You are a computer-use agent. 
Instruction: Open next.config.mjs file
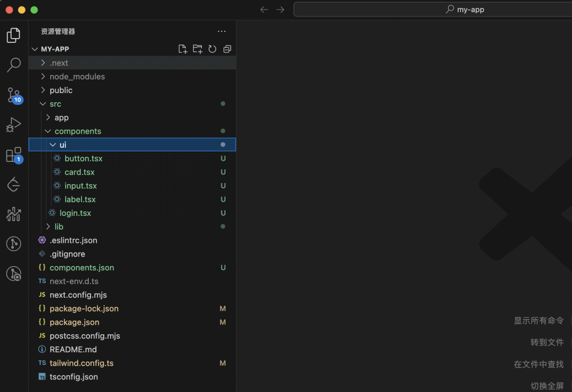[132, 295]
